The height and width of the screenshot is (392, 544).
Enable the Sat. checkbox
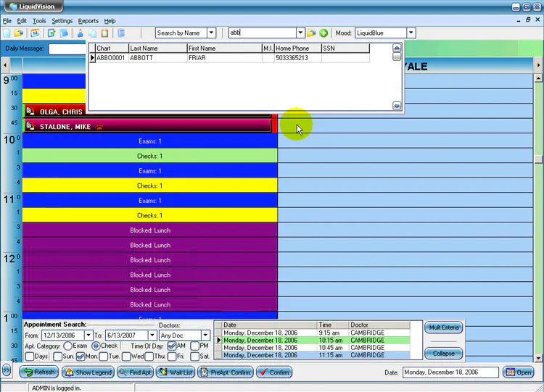point(194,356)
